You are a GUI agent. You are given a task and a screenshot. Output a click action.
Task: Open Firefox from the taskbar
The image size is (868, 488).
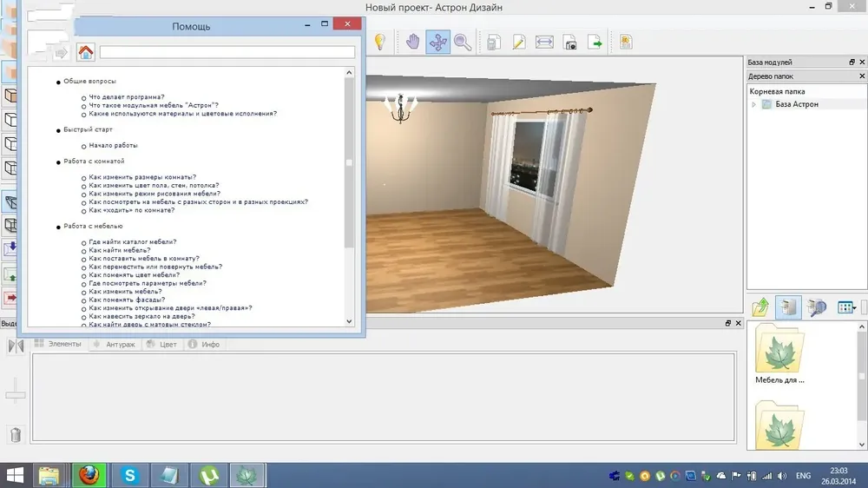89,475
